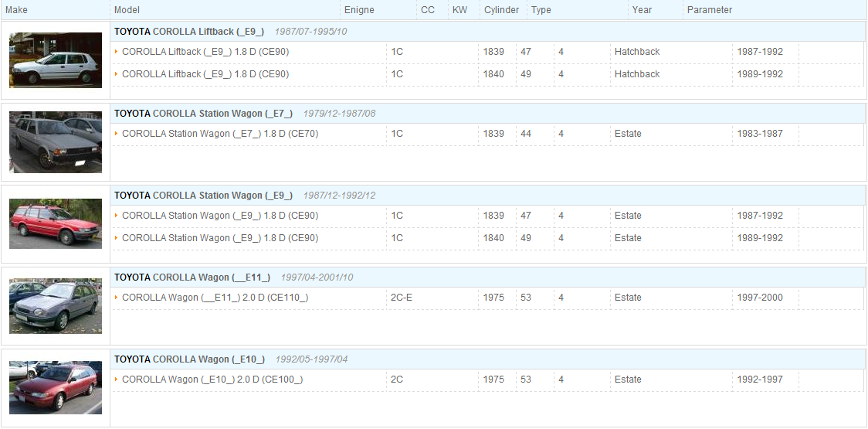Click the Parameter column header
This screenshot has width=868, height=429.
pyautogui.click(x=710, y=10)
